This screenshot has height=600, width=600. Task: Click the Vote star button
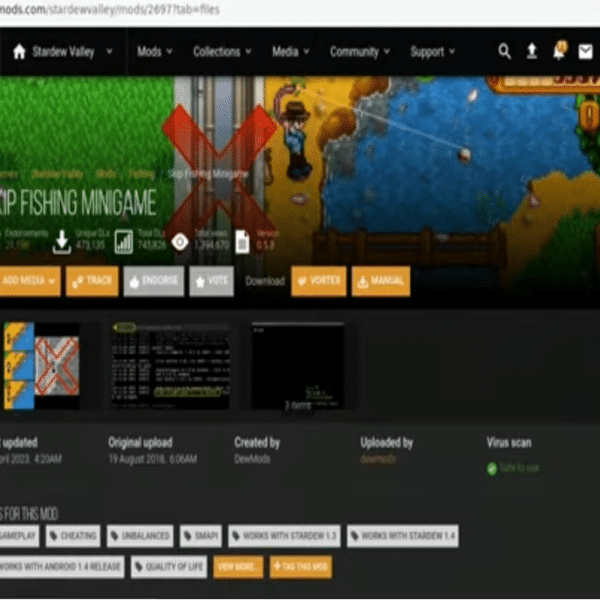coord(212,281)
